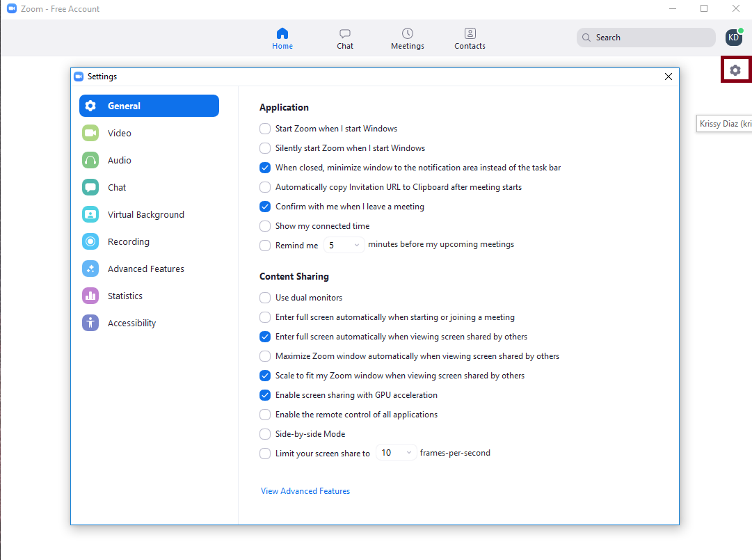The height and width of the screenshot is (560, 752).
Task: Uncheck full screen when viewing shared screen
Action: point(265,337)
